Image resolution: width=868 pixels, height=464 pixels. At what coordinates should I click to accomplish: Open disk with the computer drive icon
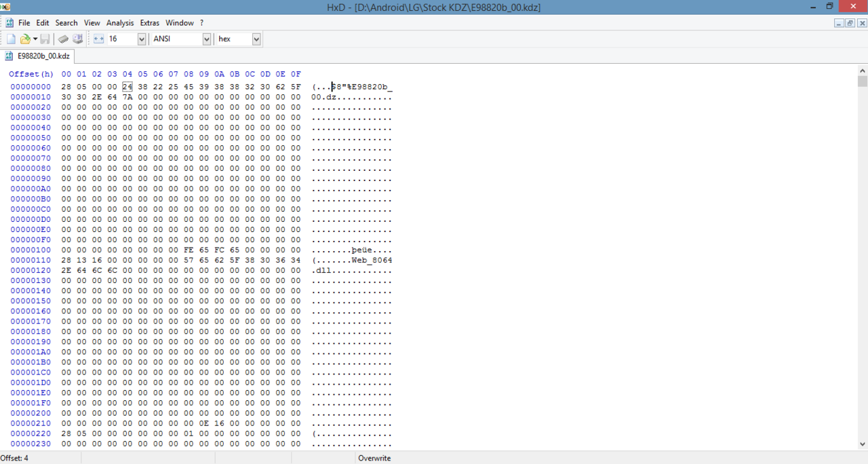(77, 39)
